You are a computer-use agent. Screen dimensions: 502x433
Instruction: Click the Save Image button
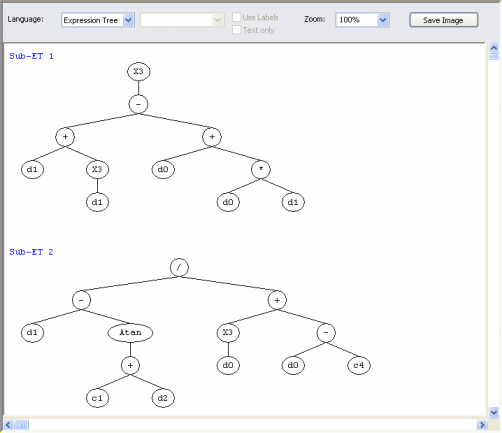click(x=443, y=20)
